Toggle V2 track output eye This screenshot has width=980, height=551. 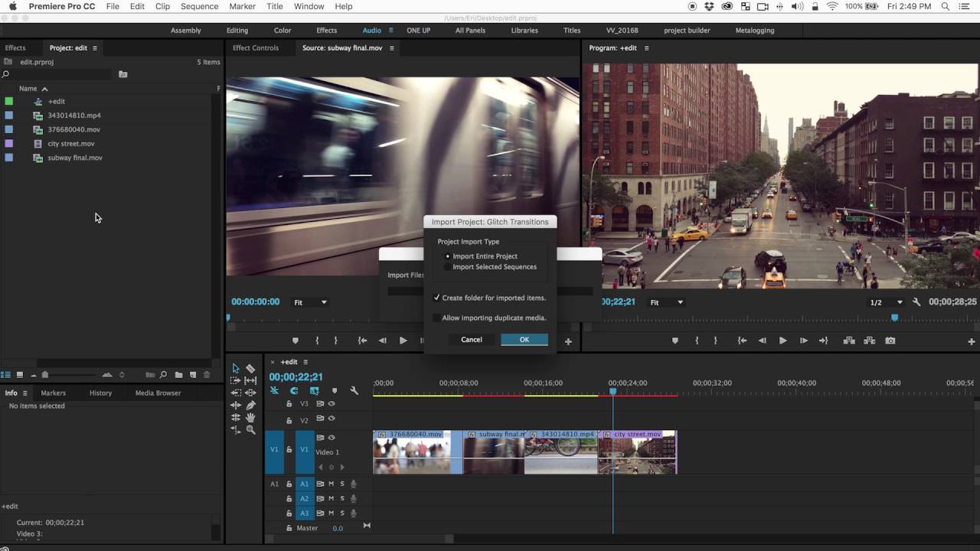(332, 419)
